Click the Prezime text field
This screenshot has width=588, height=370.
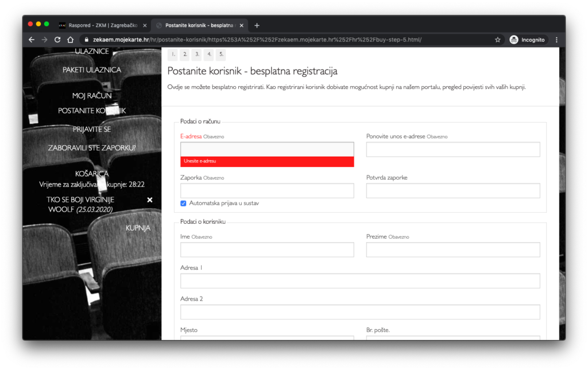tap(452, 250)
